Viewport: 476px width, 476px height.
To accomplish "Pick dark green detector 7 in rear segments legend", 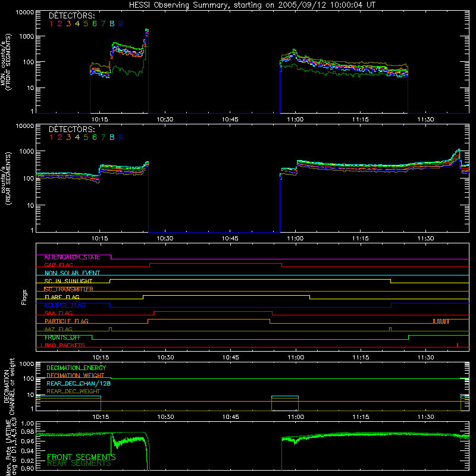I will point(103,137).
